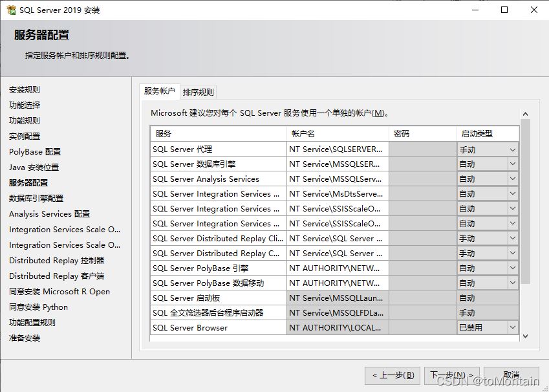Click the 取消 cancel button

pos(511,376)
